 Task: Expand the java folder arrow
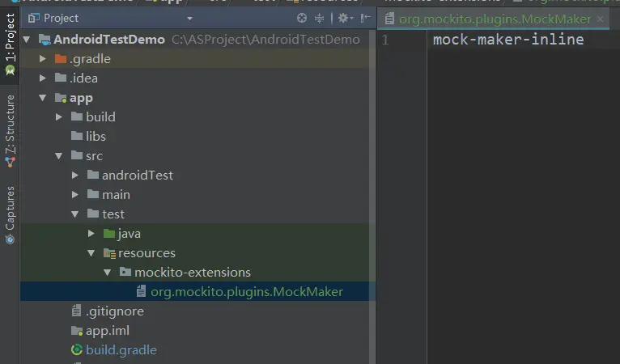tap(91, 234)
